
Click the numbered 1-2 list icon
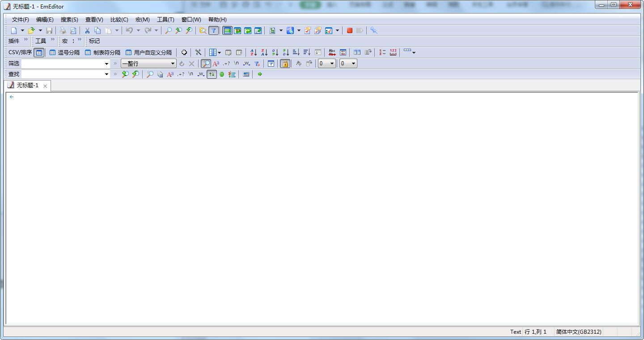pyautogui.click(x=382, y=52)
